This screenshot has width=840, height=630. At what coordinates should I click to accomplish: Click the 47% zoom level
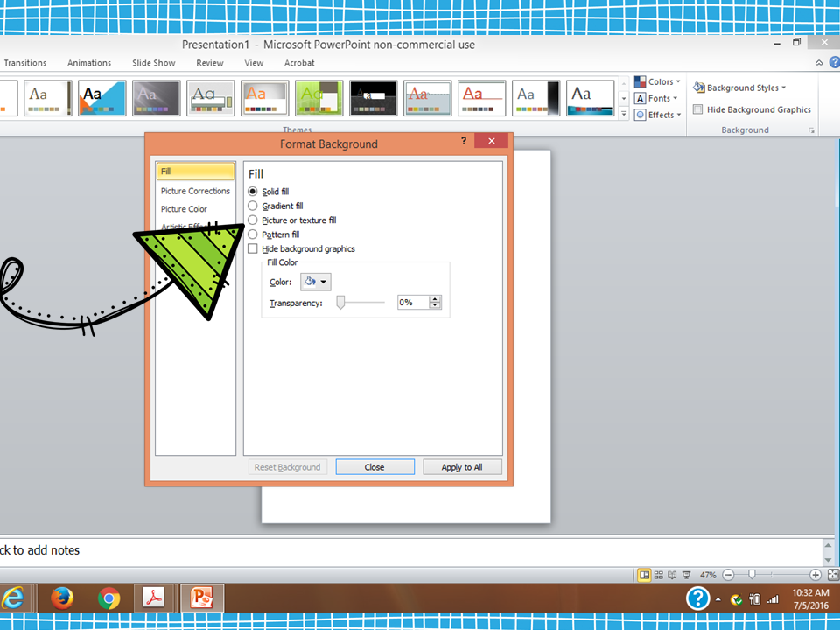708,576
